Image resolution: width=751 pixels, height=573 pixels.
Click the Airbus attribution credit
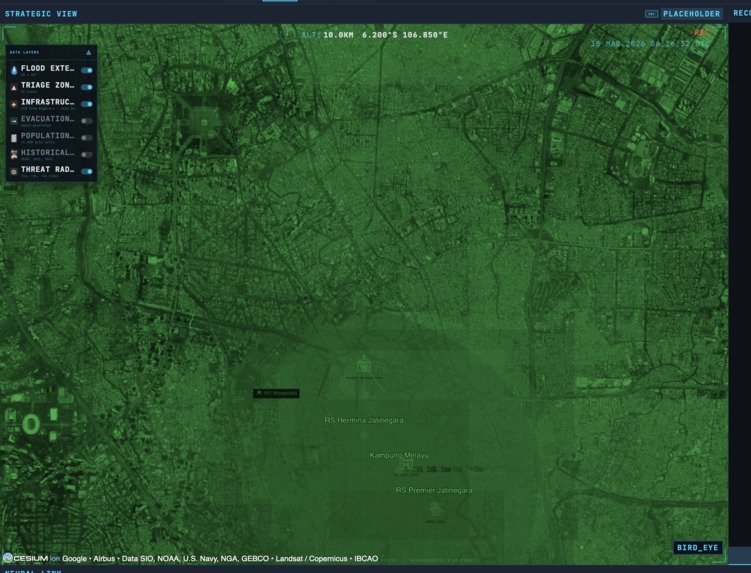coord(104,559)
